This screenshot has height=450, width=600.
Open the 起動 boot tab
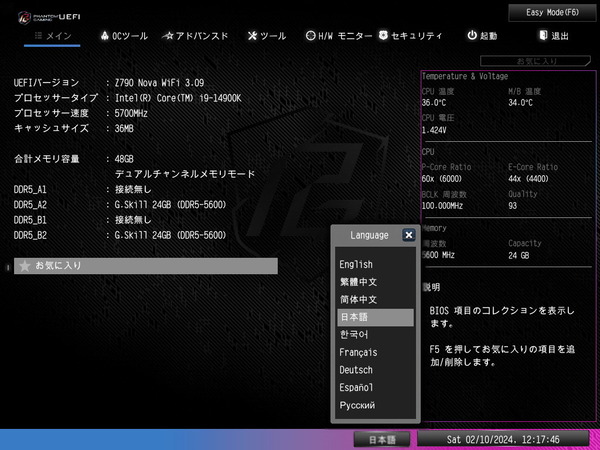[482, 36]
